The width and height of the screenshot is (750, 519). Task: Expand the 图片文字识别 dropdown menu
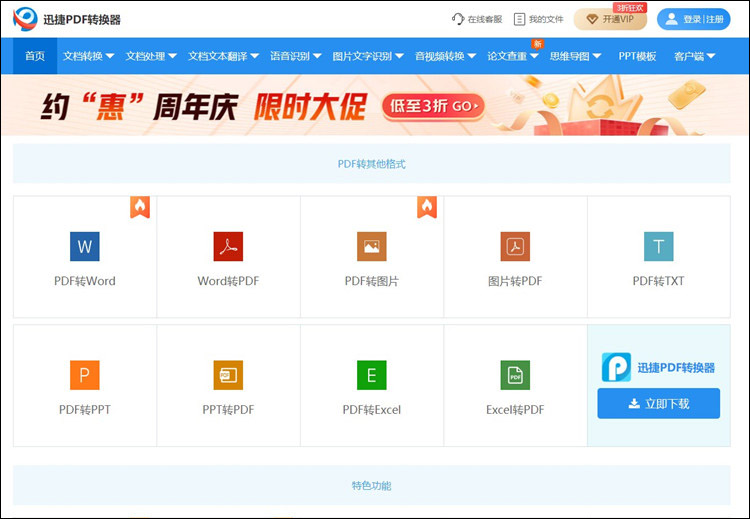pyautogui.click(x=368, y=56)
